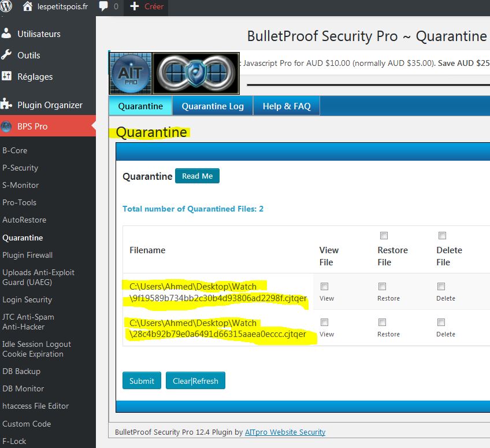The height and width of the screenshot is (448, 490).
Task: Click the WordPress logo icon
Action: (7, 7)
